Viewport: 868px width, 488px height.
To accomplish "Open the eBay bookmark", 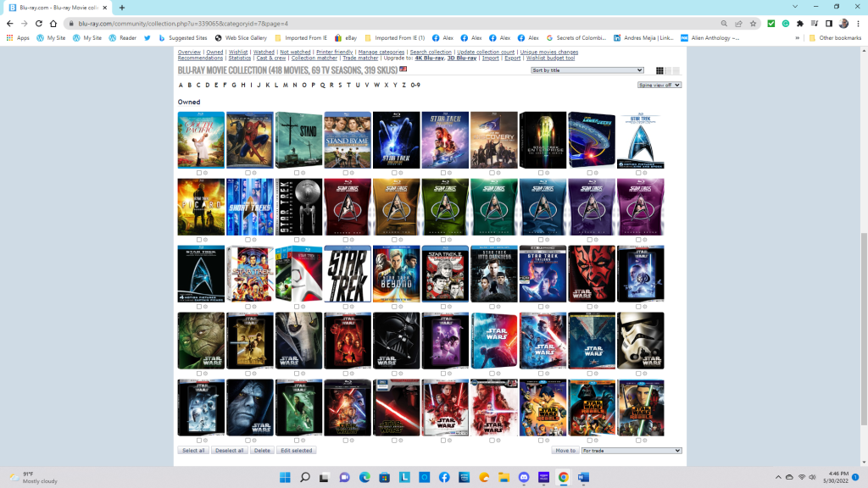I will pos(348,38).
